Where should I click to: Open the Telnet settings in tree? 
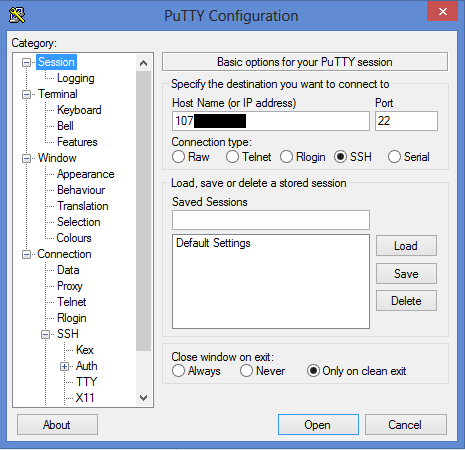(72, 302)
